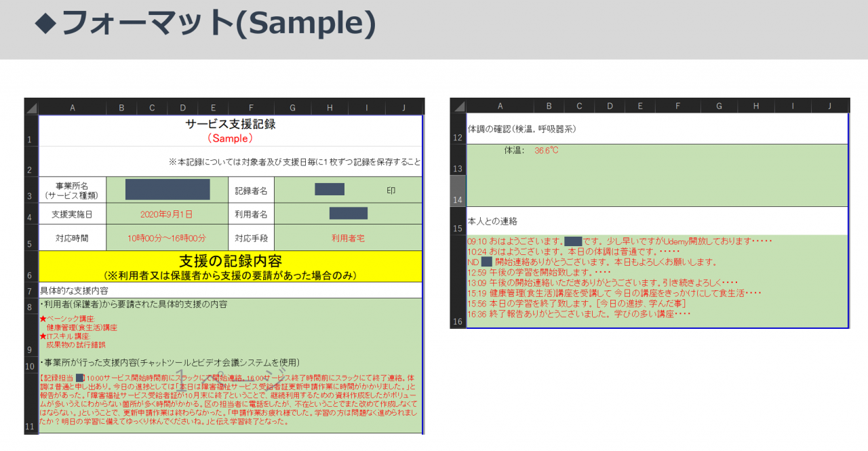Click the yellow 支援の記録内容 heading cell
Screen dimensions: 868x451
pos(231,267)
